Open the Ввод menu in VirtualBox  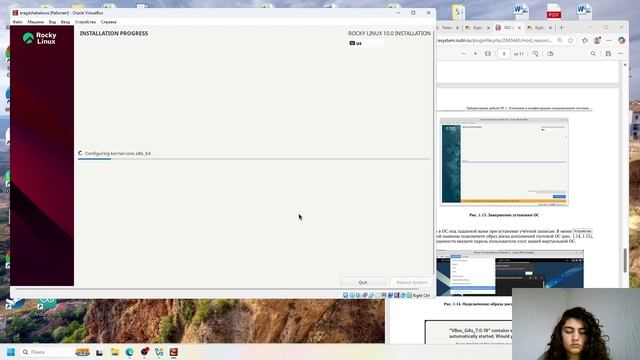pyautogui.click(x=65, y=22)
